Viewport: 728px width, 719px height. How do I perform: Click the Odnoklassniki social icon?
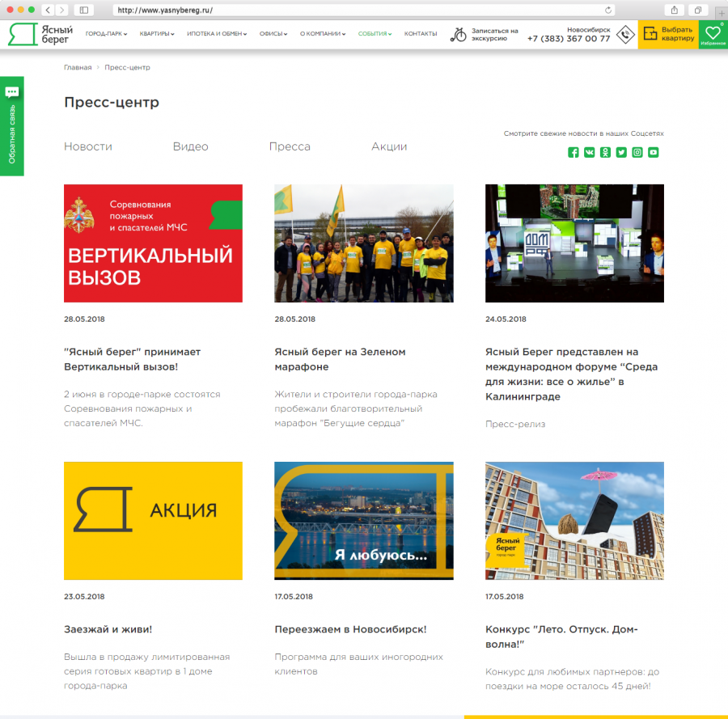pyautogui.click(x=605, y=152)
